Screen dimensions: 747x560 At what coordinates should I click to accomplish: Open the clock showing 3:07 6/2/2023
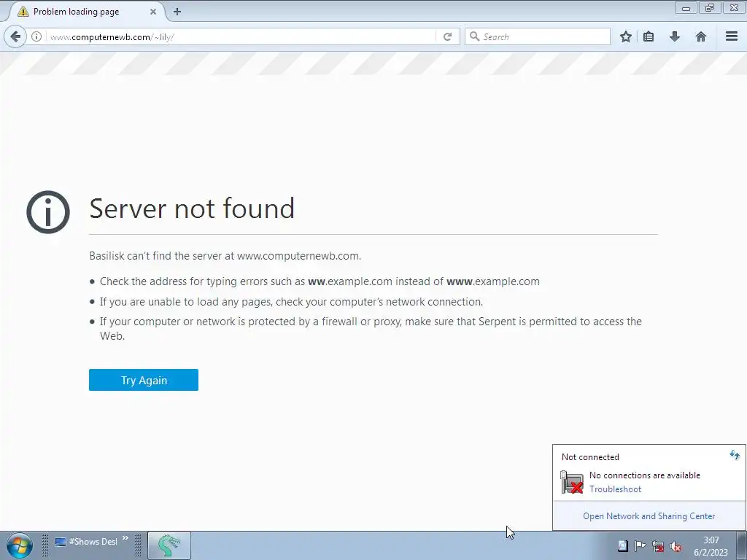711,546
